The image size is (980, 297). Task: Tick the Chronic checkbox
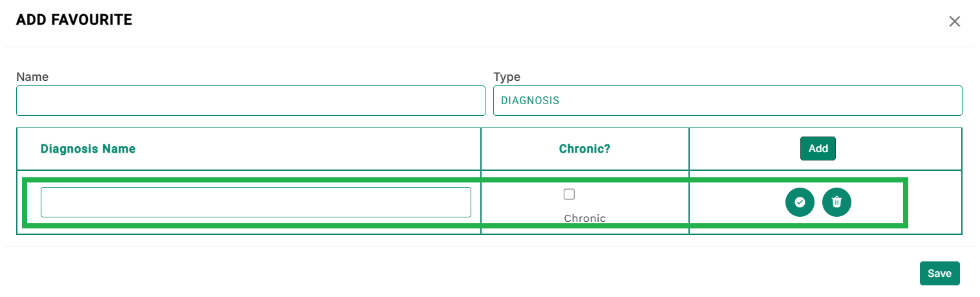[569, 194]
